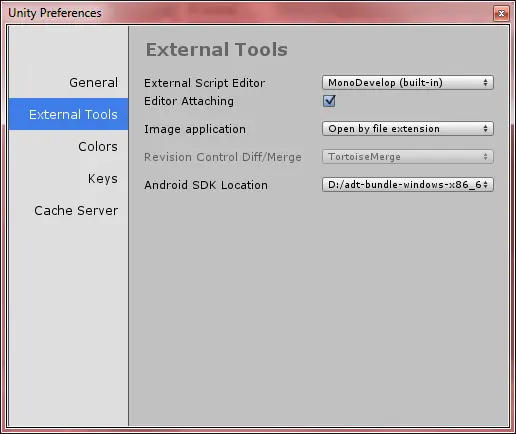Screen dimensions: 516x434
Task: Click the External Script Editor label
Action: click(204, 83)
